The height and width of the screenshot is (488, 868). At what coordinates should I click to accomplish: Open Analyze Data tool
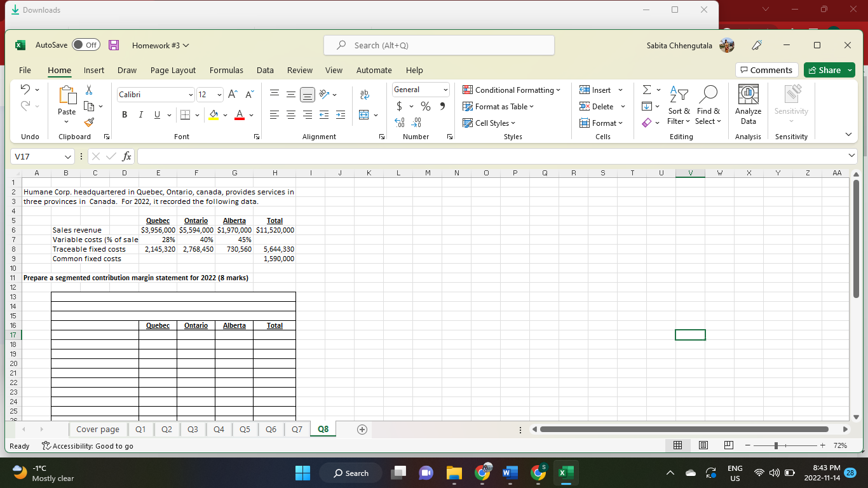pos(748,105)
